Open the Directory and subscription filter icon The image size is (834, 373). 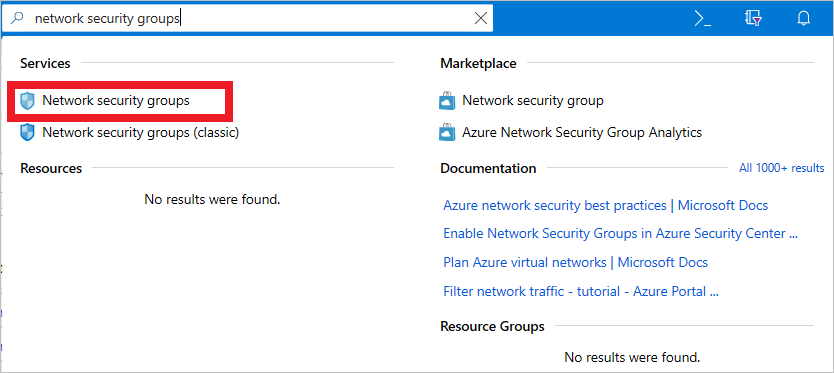[x=753, y=19]
